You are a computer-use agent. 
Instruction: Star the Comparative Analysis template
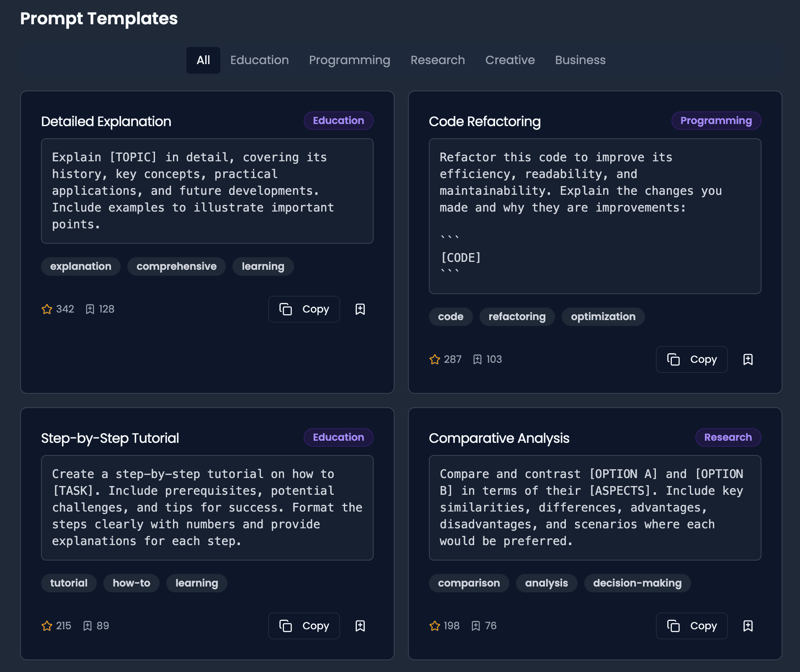435,626
